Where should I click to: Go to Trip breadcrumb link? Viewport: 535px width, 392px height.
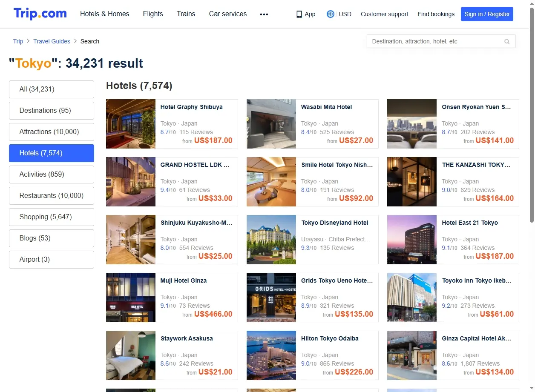pos(18,41)
